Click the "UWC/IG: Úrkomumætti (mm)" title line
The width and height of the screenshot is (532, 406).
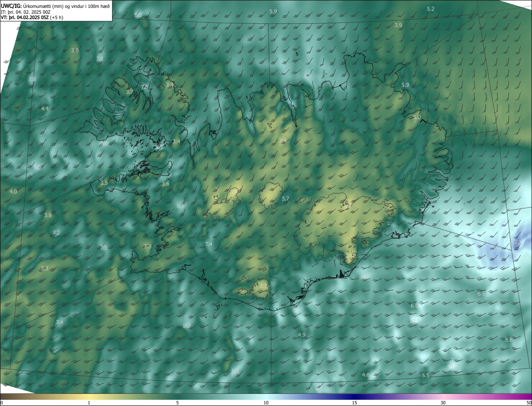pos(55,6)
